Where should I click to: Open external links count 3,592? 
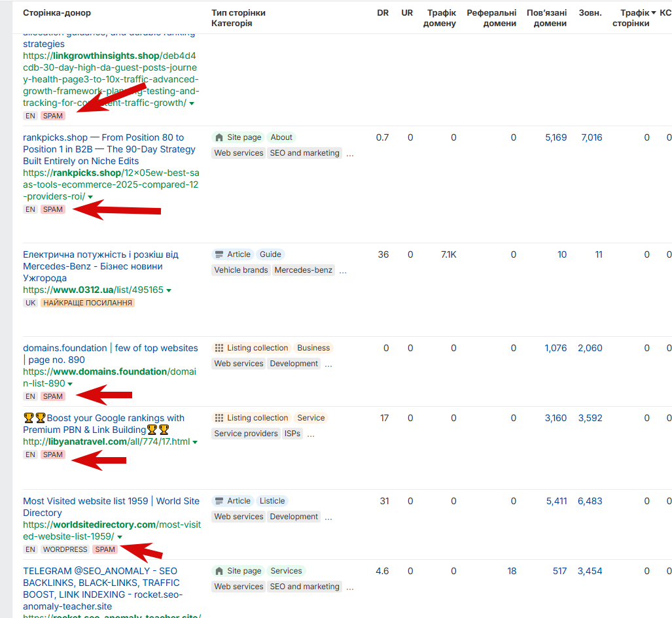click(x=590, y=418)
